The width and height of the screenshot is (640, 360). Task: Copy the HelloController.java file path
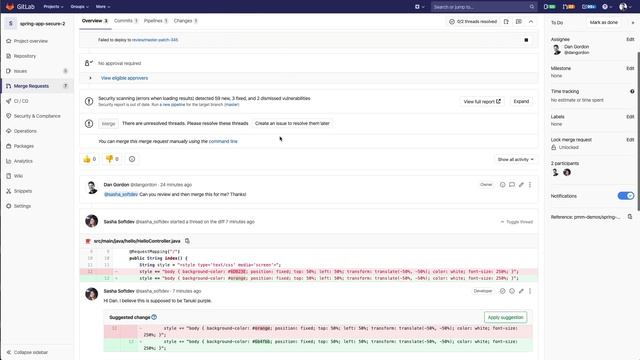point(187,241)
